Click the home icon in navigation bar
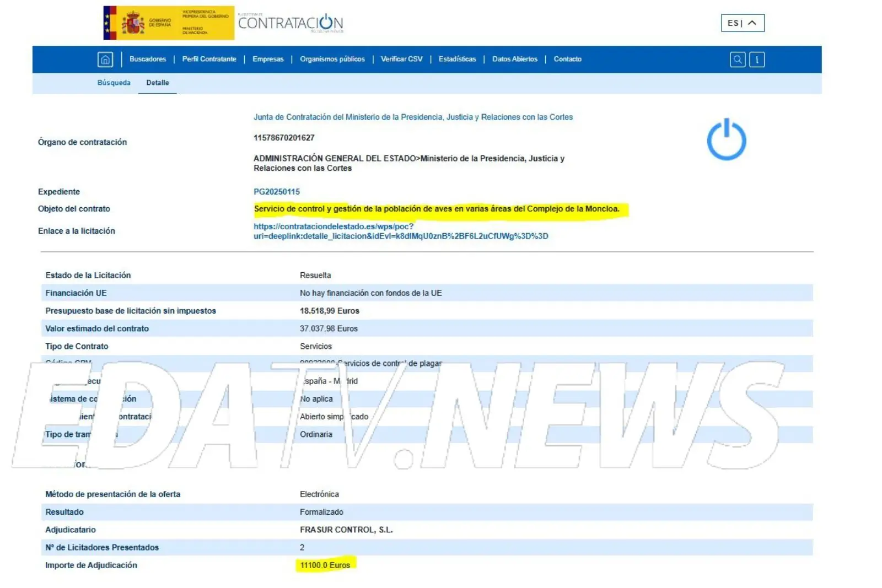The image size is (882, 588). pos(105,60)
